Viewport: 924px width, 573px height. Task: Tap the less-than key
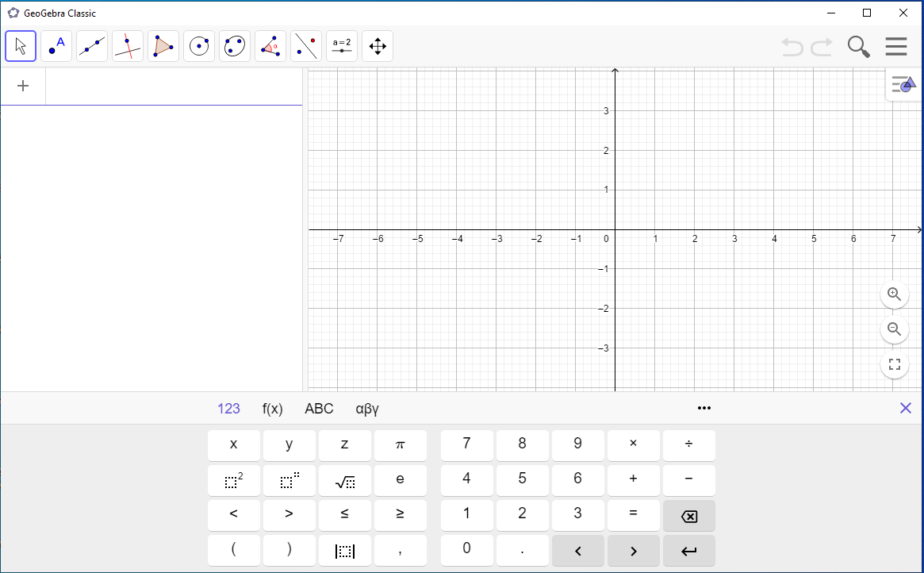click(x=234, y=515)
